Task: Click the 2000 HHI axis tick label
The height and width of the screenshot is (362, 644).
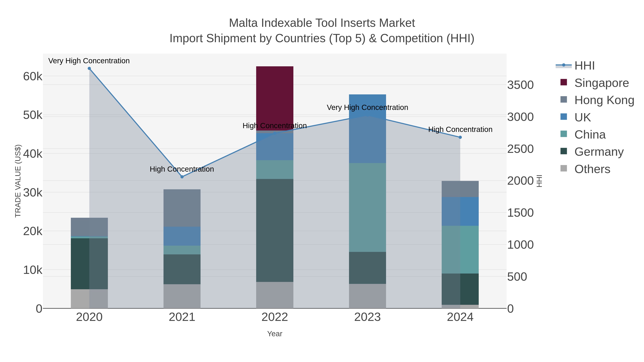Action: click(x=521, y=181)
